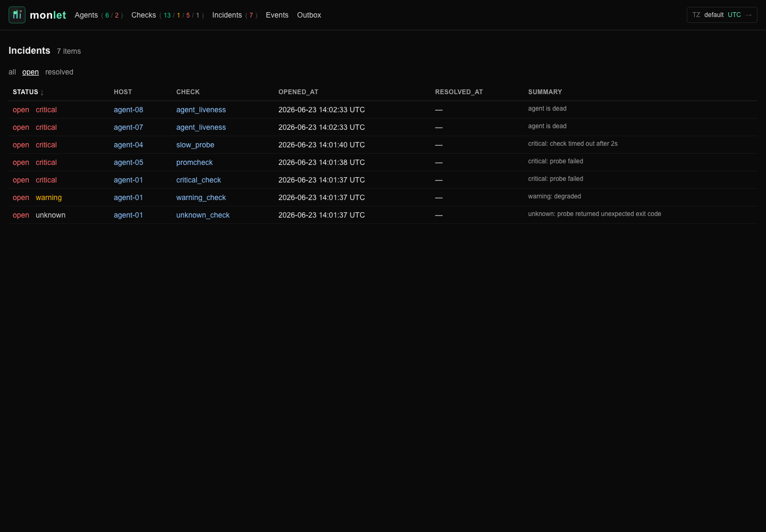Go to the Outbox page
Viewport: 766px width, 532px height.
[x=309, y=15]
